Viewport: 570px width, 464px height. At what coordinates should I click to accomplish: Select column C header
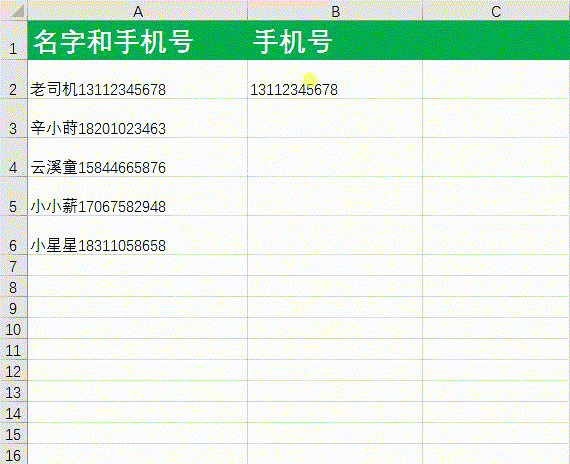496,10
